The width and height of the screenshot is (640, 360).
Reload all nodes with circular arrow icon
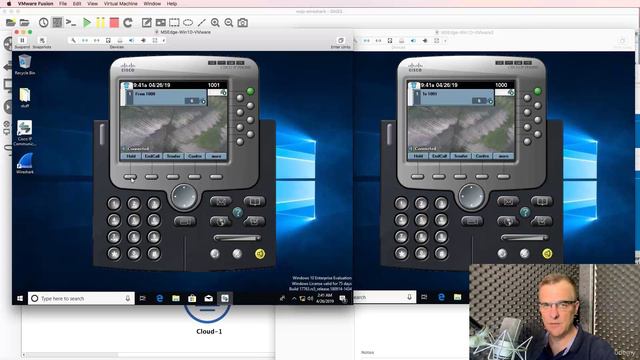tap(128, 22)
